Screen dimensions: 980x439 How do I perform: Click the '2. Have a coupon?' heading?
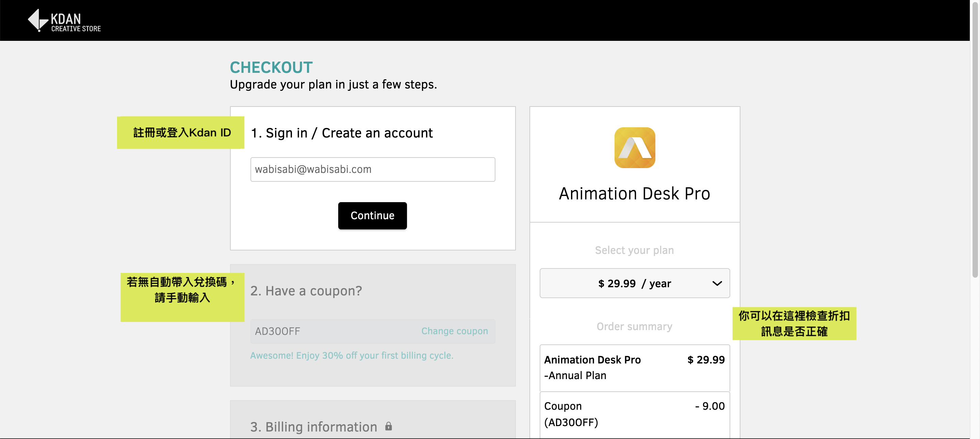306,291
